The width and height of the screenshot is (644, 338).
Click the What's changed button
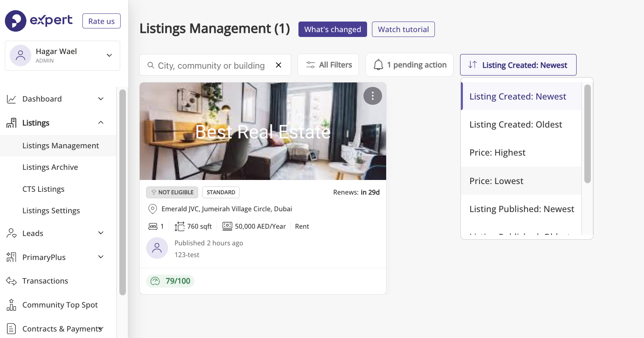pos(333,29)
